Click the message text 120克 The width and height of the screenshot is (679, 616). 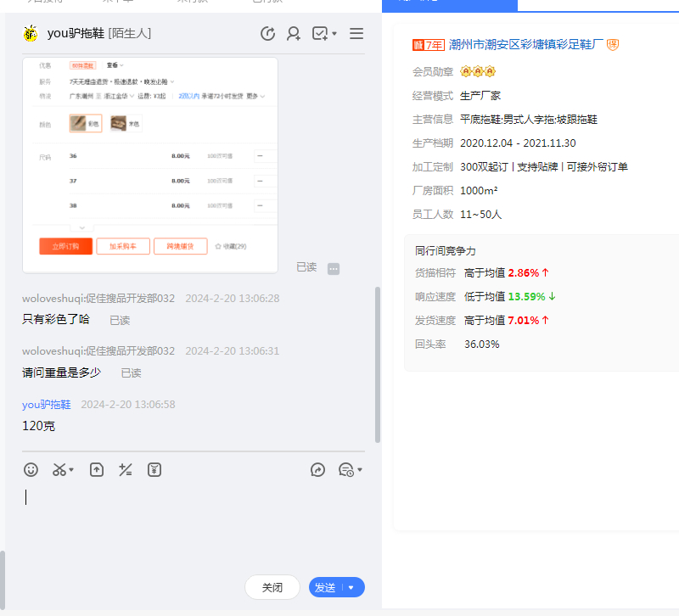click(x=38, y=426)
